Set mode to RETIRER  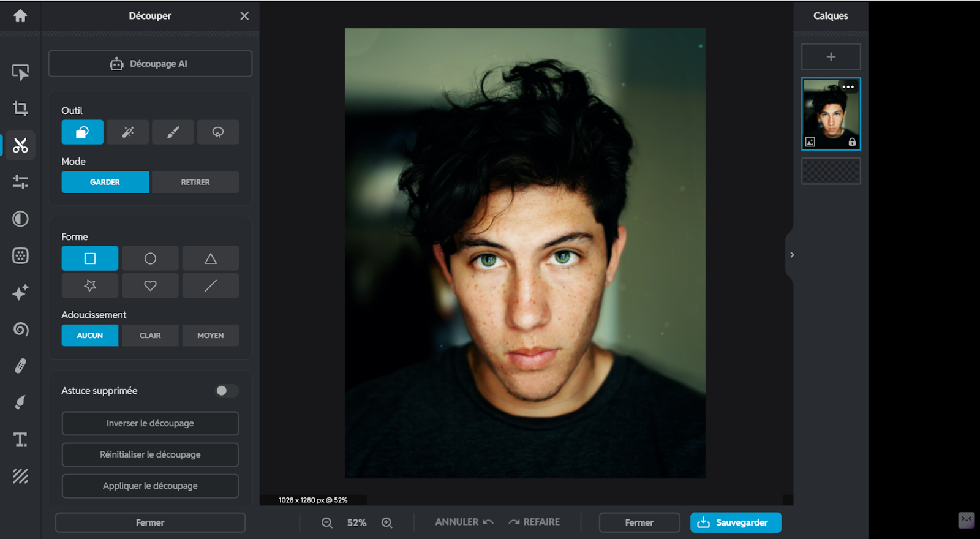point(195,182)
